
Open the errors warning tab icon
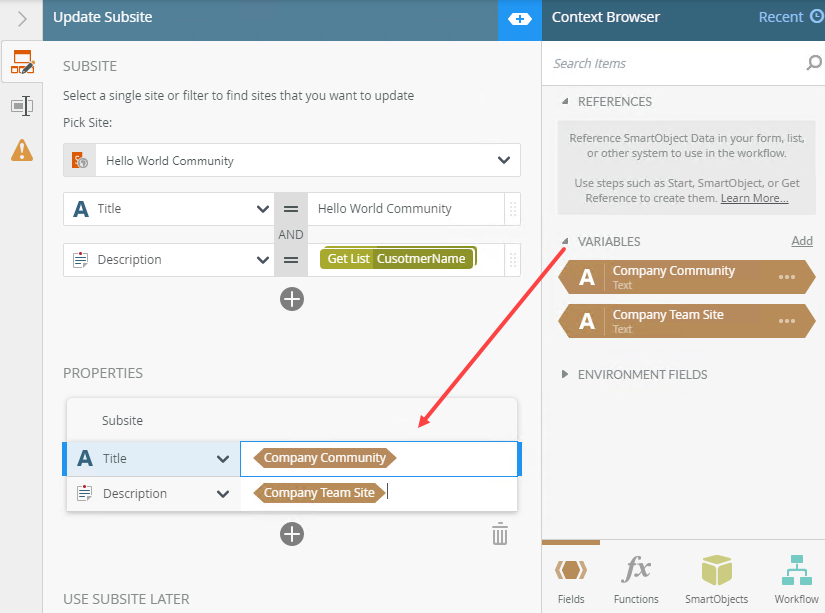tap(21, 150)
